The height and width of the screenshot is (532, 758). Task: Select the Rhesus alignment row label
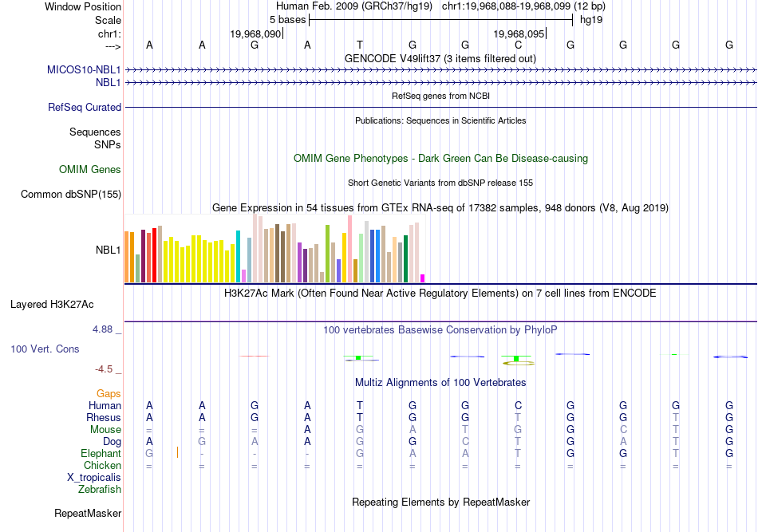(x=104, y=417)
